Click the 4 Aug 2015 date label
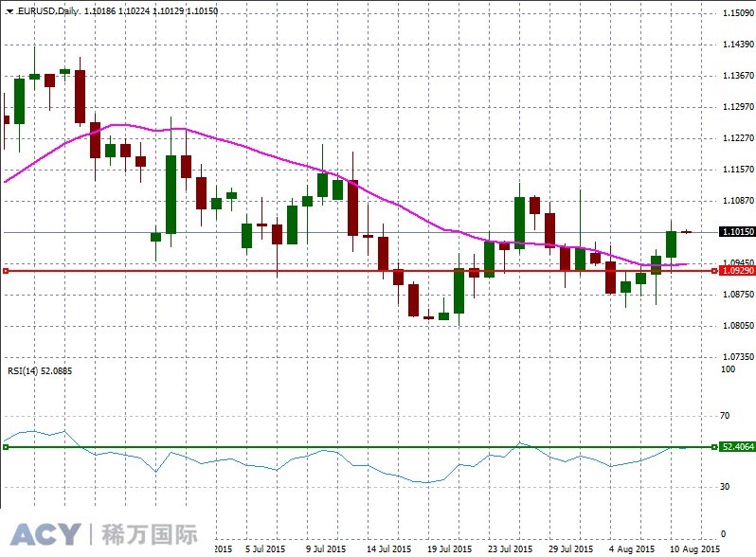 (x=632, y=548)
